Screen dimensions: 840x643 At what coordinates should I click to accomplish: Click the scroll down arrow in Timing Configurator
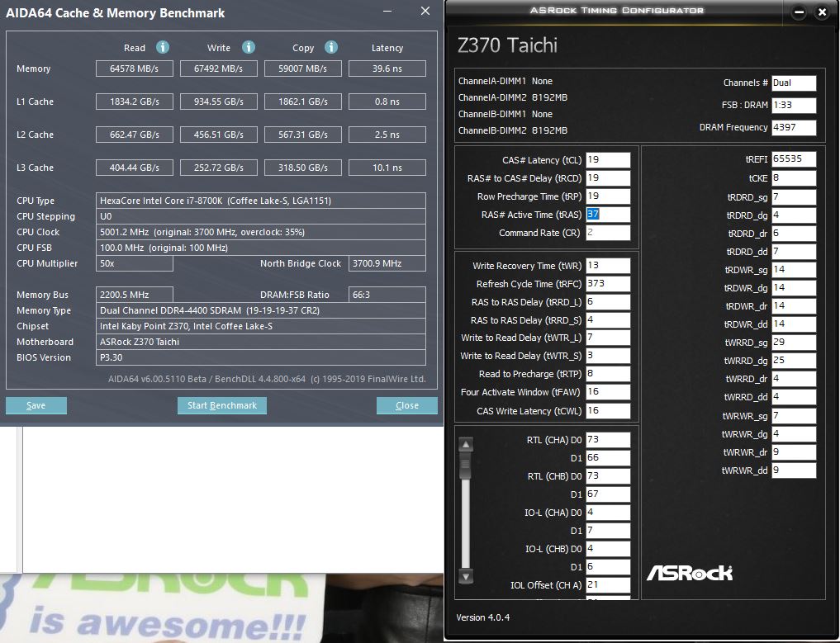(466, 577)
